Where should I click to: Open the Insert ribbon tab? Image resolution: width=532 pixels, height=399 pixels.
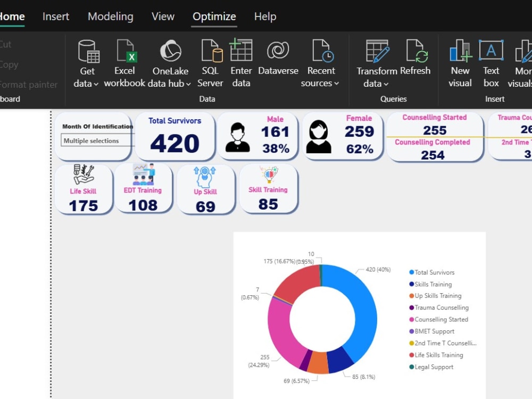click(56, 16)
